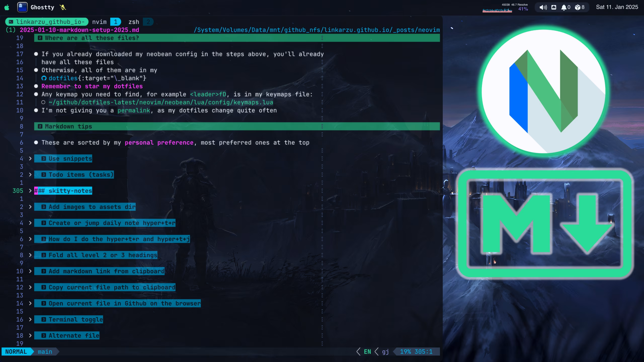The width and height of the screenshot is (644, 362).
Task: Click the network icon in the menu bar
Action: (x=553, y=7)
